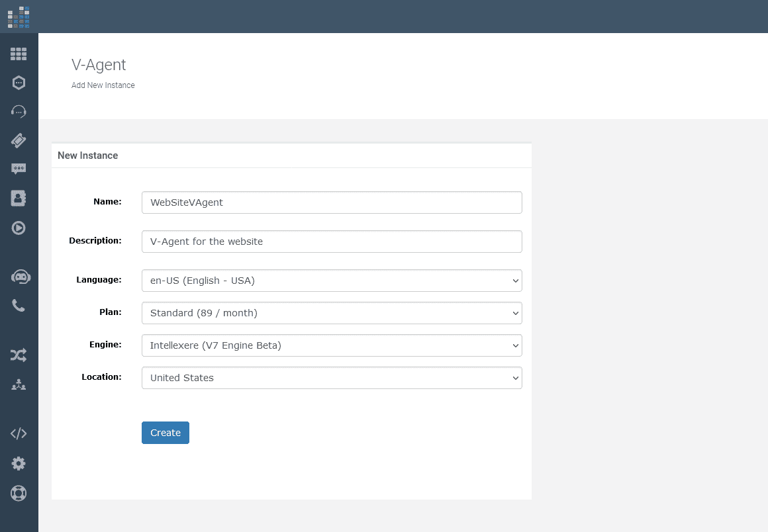This screenshot has width=768, height=532.
Task: Click the Name input field
Action: 332,202
